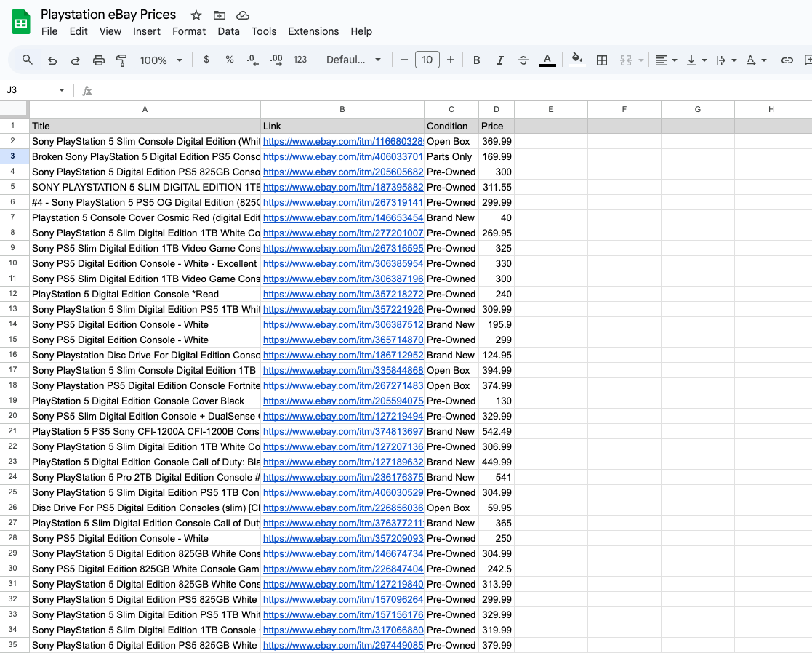Activate the paint format tool
Screen dimensions: 812x653
(x=121, y=60)
